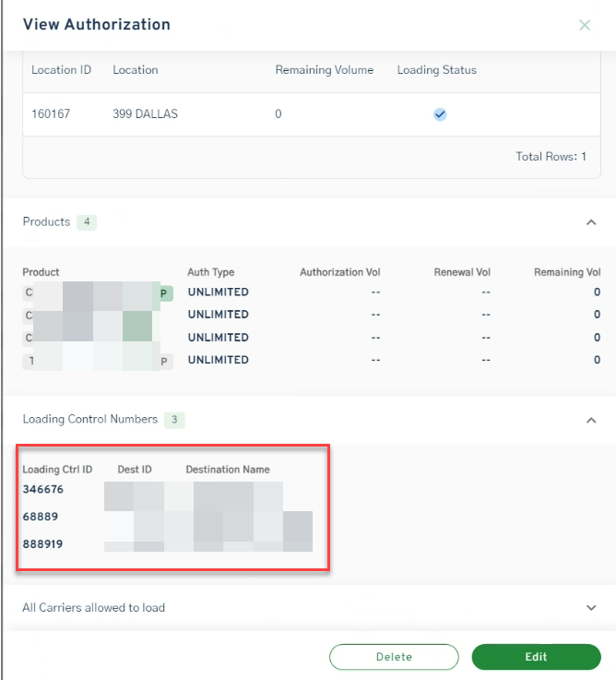The image size is (616, 680).
Task: Collapse the Loading Control Numbers section
Action: click(591, 420)
